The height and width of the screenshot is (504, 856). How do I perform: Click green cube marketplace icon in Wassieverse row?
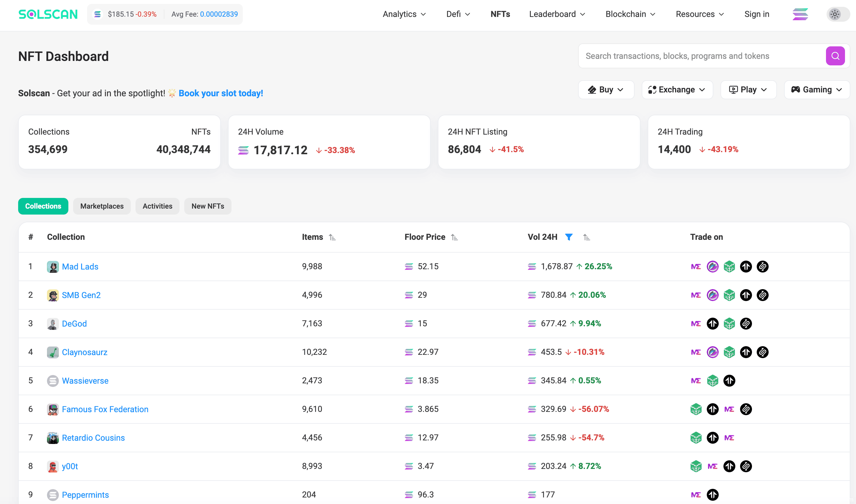click(712, 381)
